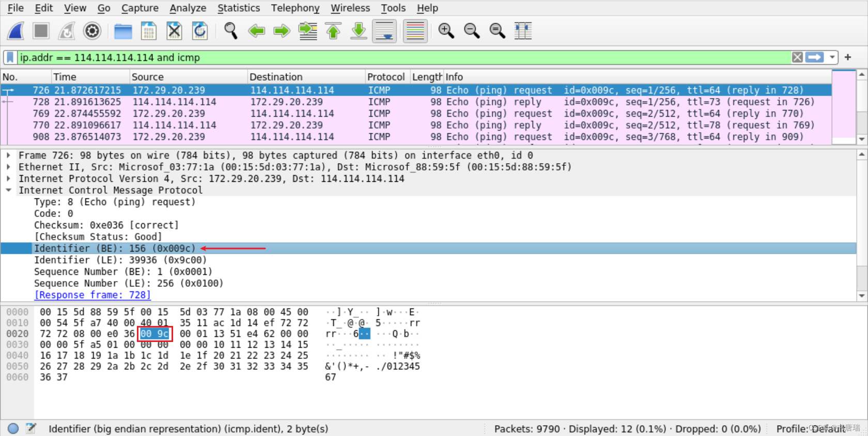Clear the display filter
This screenshot has width=868, height=436.
797,57
